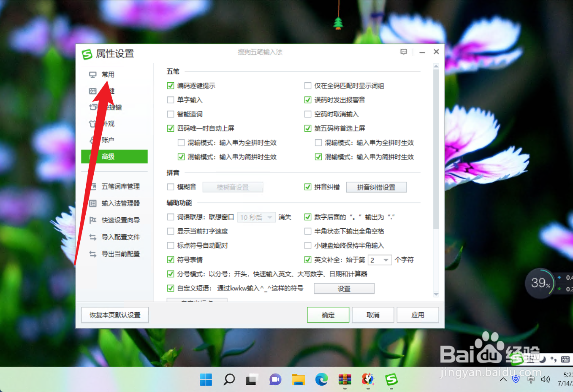Choose 导入配置文件
573x392 pixels.
120,237
